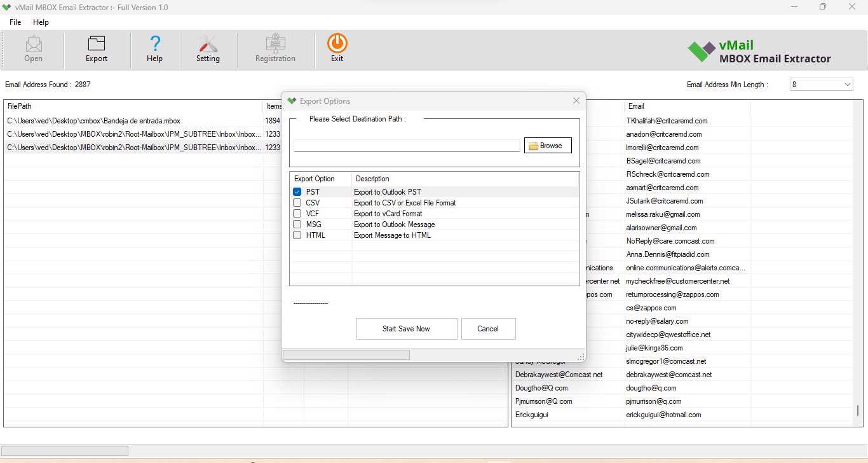This screenshot has width=868, height=463.
Task: Select returnprocessing@zappos.com email
Action: point(672,294)
